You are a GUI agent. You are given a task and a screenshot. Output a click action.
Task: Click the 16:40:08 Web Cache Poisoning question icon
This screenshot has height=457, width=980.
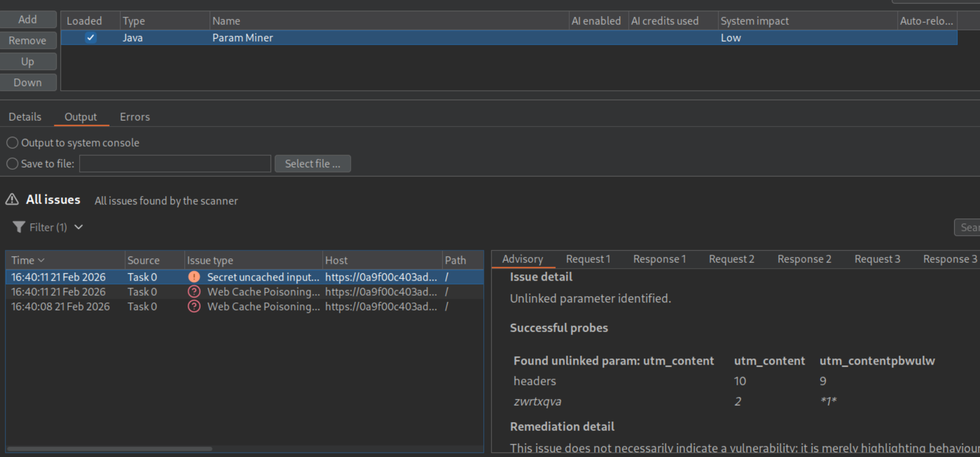click(194, 306)
